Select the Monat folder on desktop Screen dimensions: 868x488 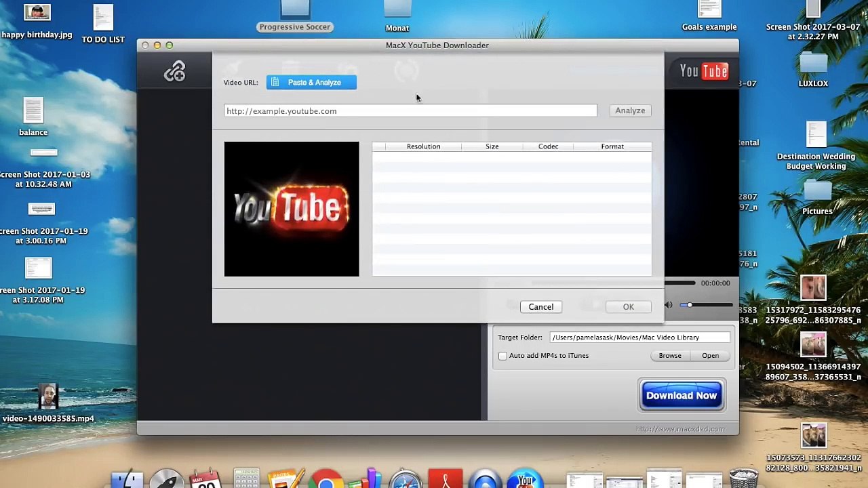click(397, 18)
